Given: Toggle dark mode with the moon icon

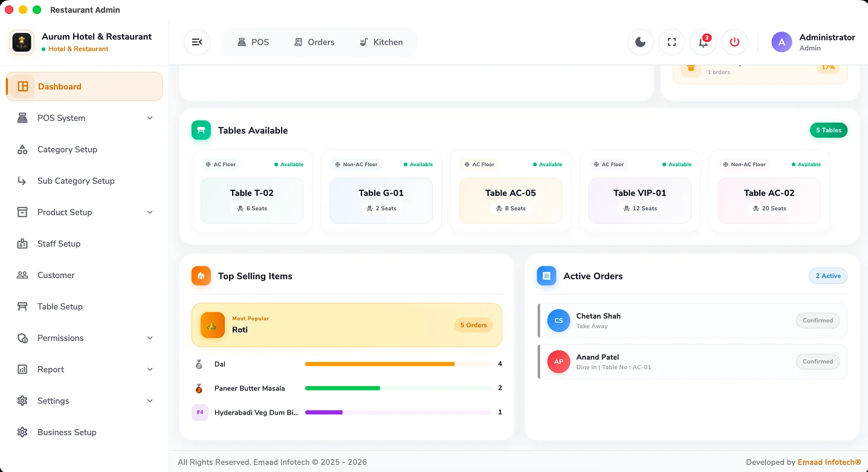Looking at the screenshot, I should click(640, 42).
